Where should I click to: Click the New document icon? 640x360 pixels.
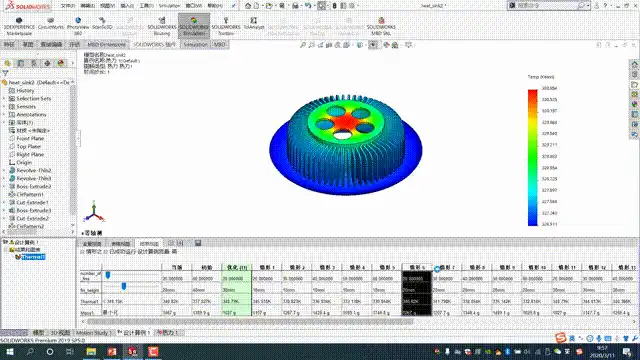click(256, 6)
